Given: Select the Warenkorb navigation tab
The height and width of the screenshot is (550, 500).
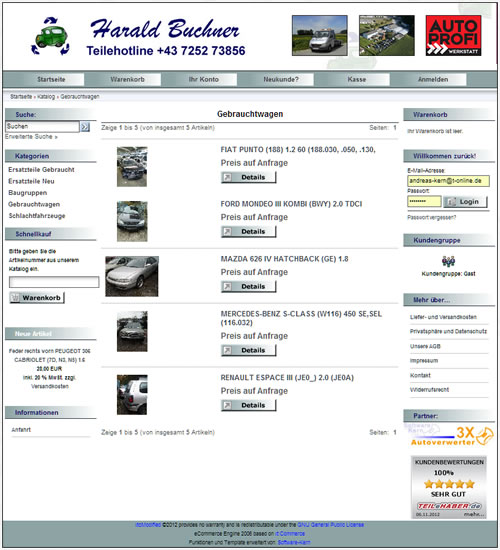Looking at the screenshot, I should [127, 80].
